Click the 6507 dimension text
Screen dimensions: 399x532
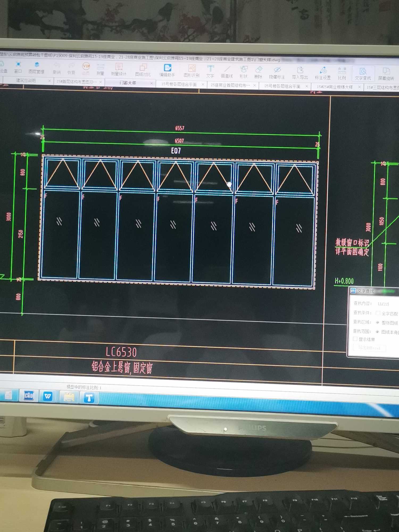click(179, 141)
